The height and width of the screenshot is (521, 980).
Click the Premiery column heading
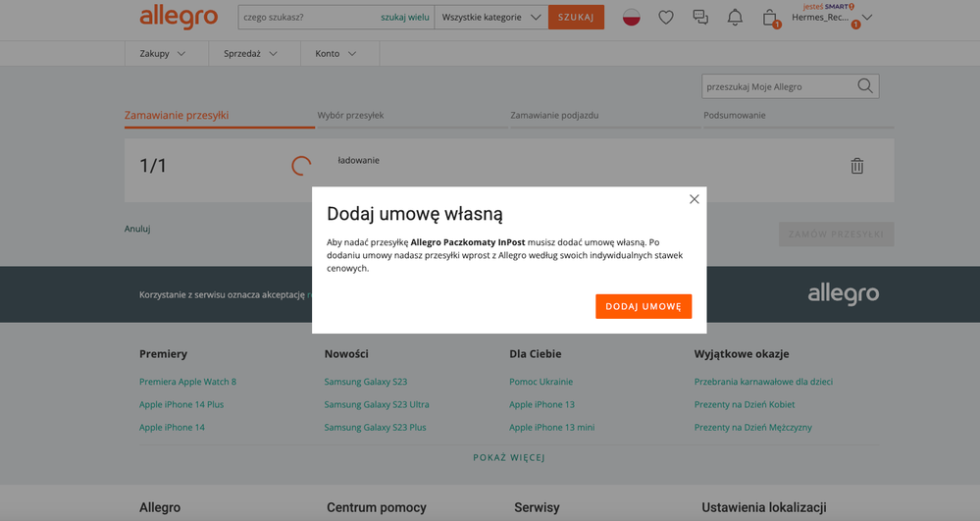click(x=163, y=354)
